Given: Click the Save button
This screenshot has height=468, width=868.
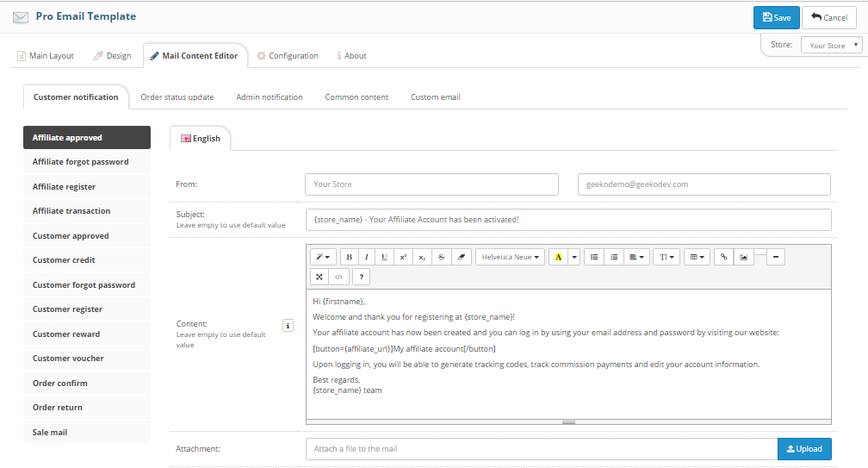Looking at the screenshot, I should pyautogui.click(x=776, y=17).
